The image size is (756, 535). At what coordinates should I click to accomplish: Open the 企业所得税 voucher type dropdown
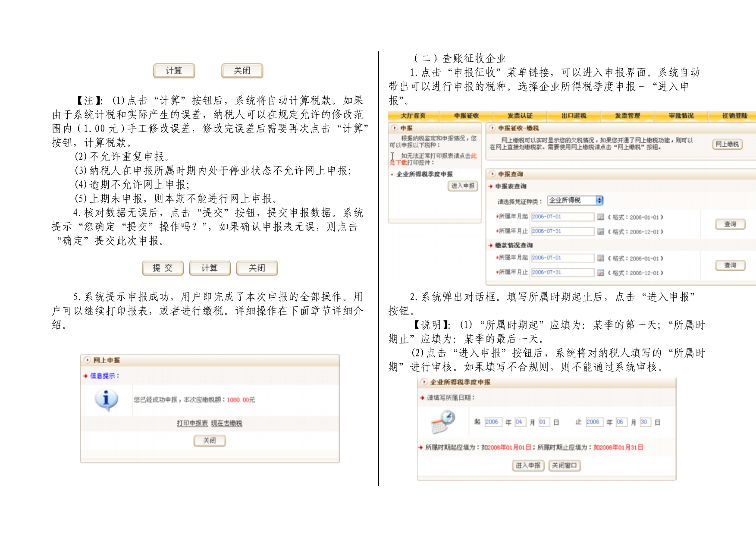pyautogui.click(x=575, y=200)
